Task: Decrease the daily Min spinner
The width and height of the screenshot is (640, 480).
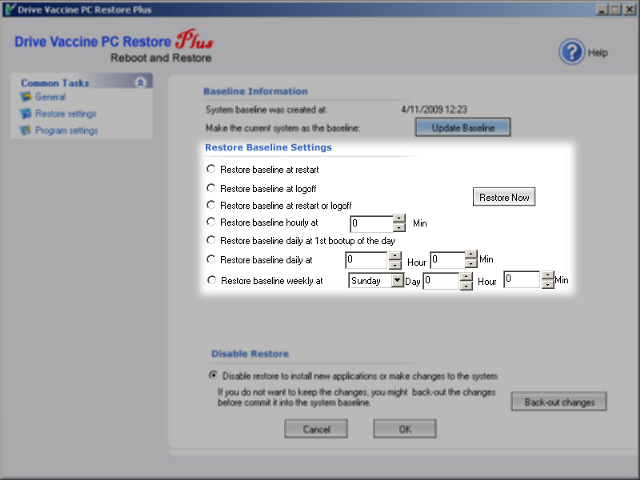Action: (x=471, y=264)
